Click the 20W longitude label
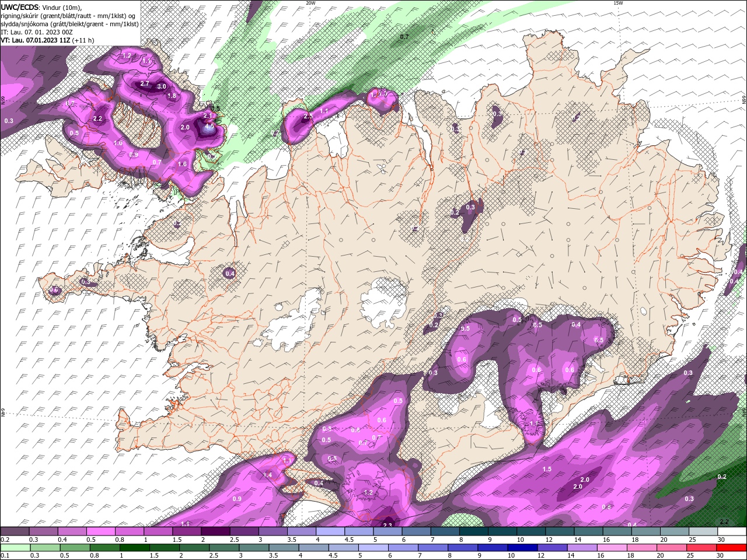 point(310,3)
